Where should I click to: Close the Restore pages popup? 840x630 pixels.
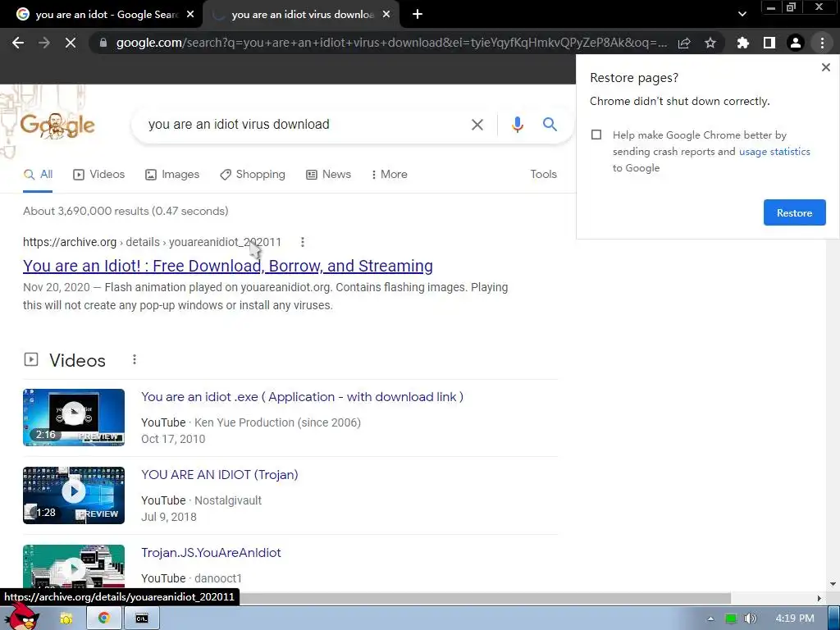pos(825,67)
